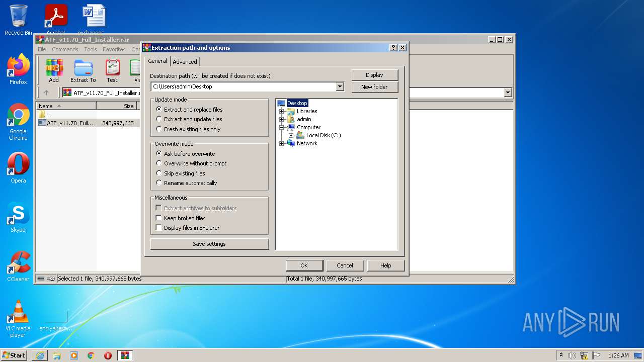Select Opera desktop shortcut
644x362 pixels.
(x=18, y=168)
